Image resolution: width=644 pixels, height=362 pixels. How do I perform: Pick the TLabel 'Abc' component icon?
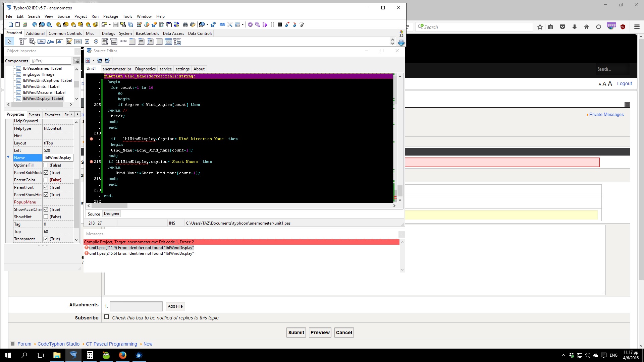click(x=50, y=42)
